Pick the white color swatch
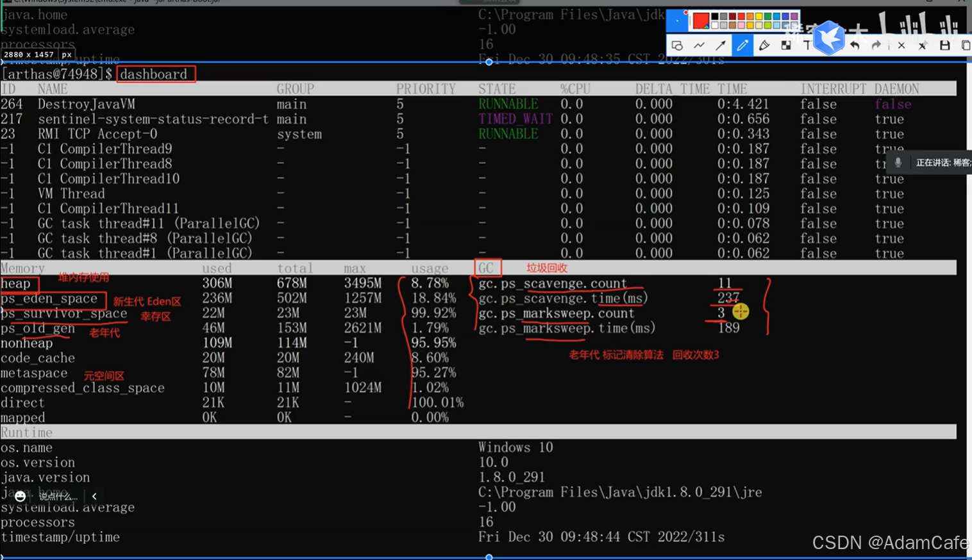Screen dimensions: 972x560 point(715,25)
